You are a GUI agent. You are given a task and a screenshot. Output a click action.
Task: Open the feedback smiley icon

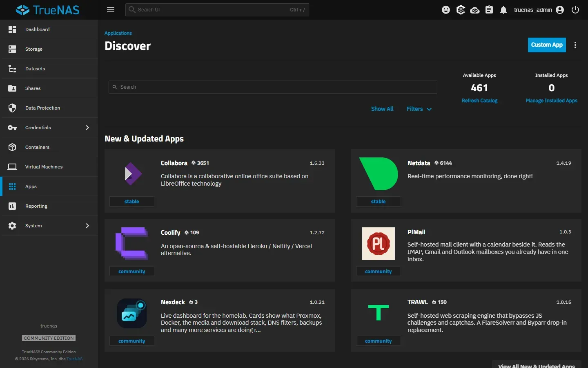pos(446,10)
